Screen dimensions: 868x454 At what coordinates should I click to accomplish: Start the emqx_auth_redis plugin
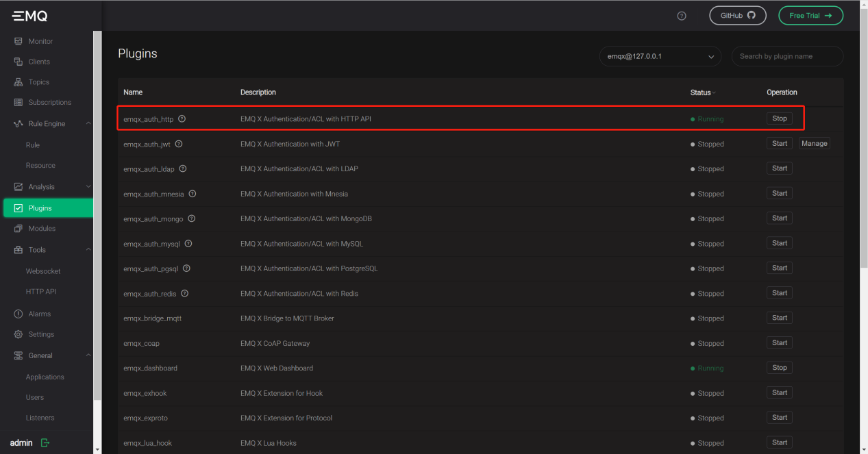780,293
